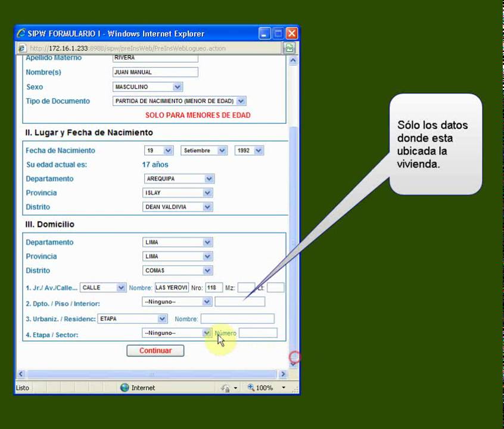
Task: Click the text 17 años
Action: click(155, 164)
